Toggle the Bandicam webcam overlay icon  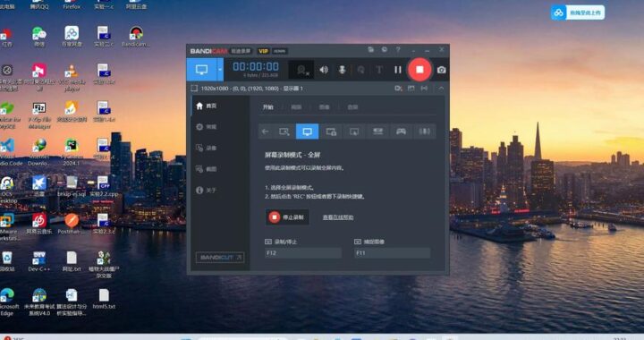302,70
